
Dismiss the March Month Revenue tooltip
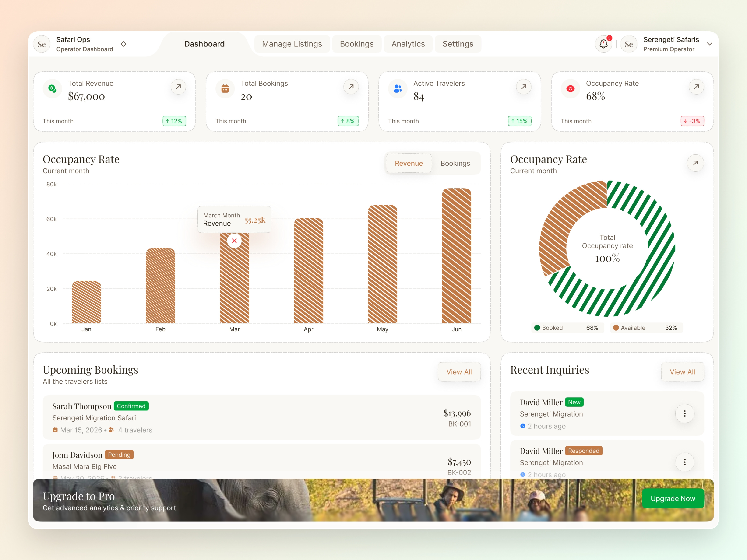tap(234, 241)
